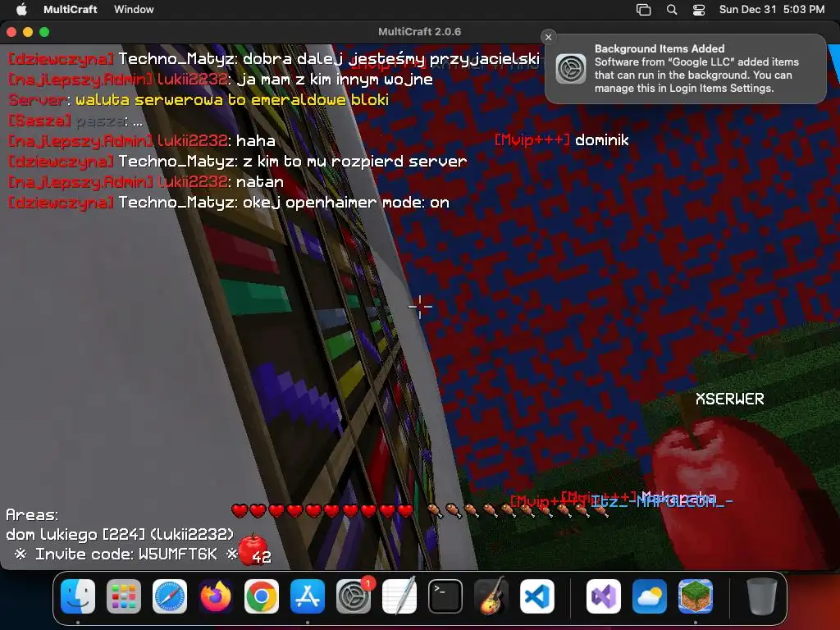The image size is (840, 630).
Task: Open the App Store dock icon
Action: pyautogui.click(x=308, y=596)
